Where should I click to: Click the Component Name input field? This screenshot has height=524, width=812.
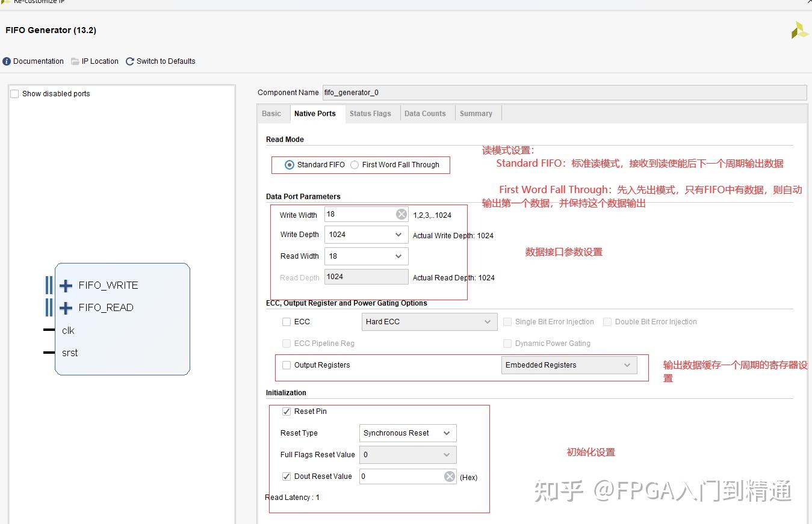point(565,93)
